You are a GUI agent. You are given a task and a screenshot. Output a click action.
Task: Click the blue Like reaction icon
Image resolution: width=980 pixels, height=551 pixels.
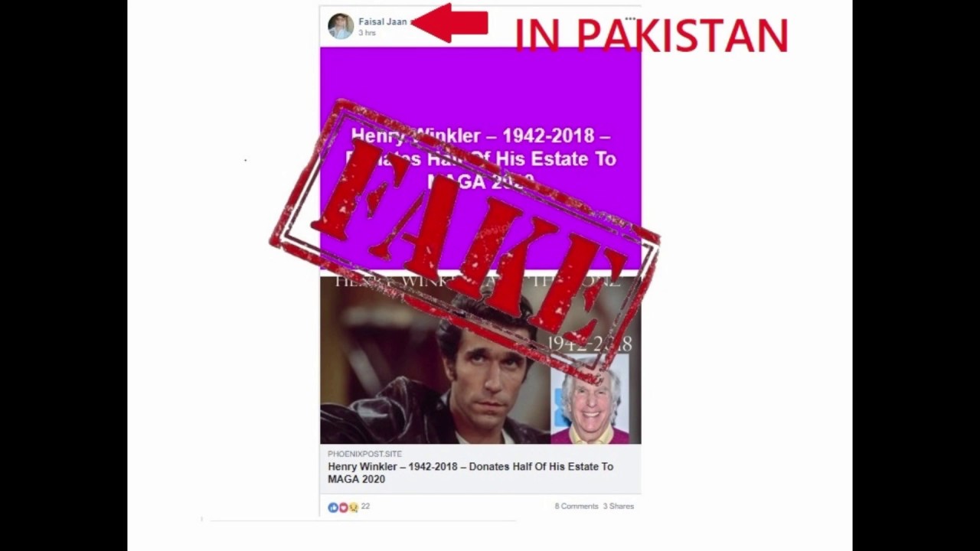(x=332, y=507)
